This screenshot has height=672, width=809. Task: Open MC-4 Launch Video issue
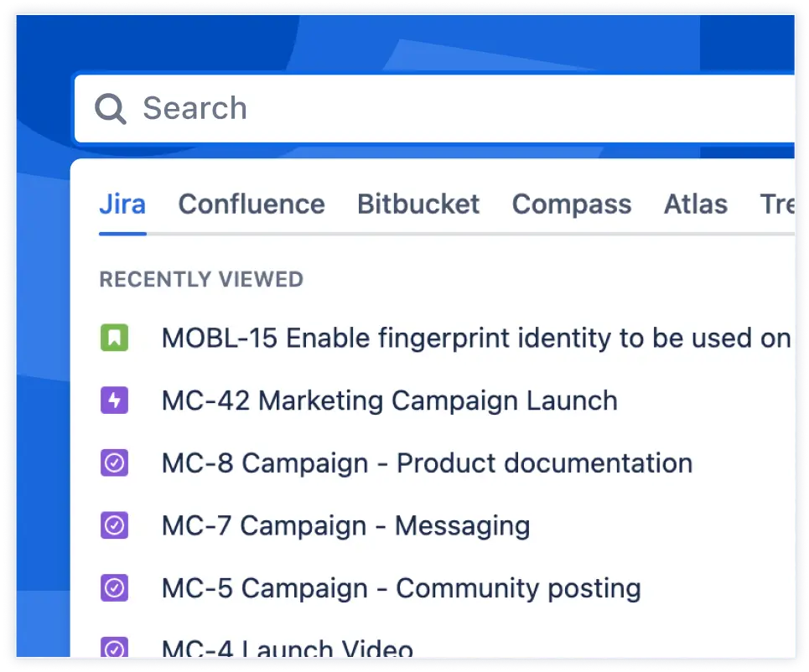pos(287,646)
